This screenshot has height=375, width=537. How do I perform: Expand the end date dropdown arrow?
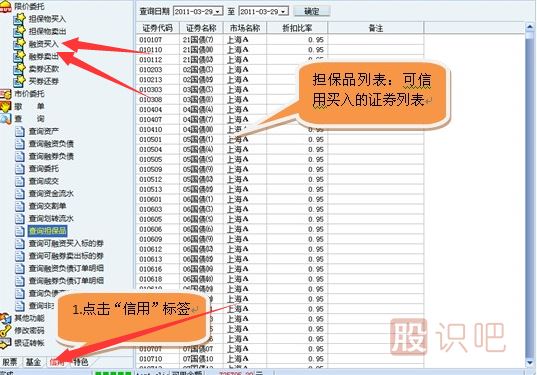(x=283, y=12)
